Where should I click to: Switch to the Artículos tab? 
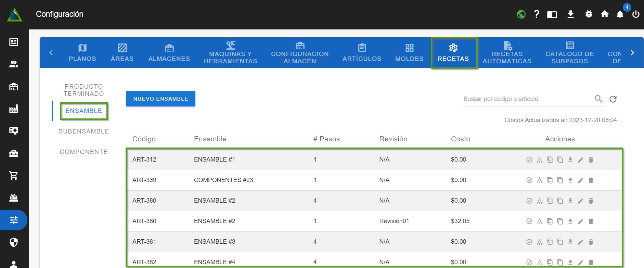point(362,53)
